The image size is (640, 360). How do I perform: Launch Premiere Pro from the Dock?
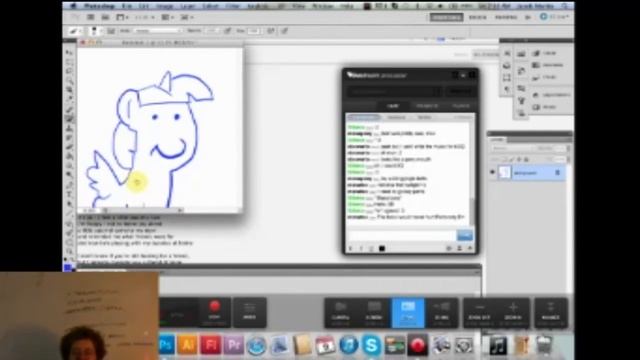tap(233, 345)
